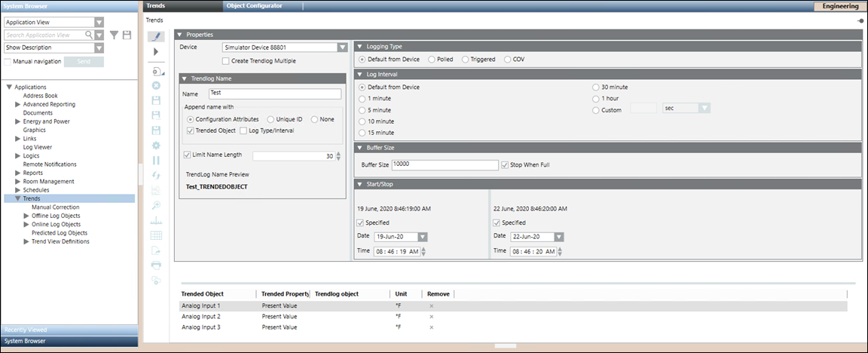Select the Polled logging type
868x353 pixels.
coord(431,59)
